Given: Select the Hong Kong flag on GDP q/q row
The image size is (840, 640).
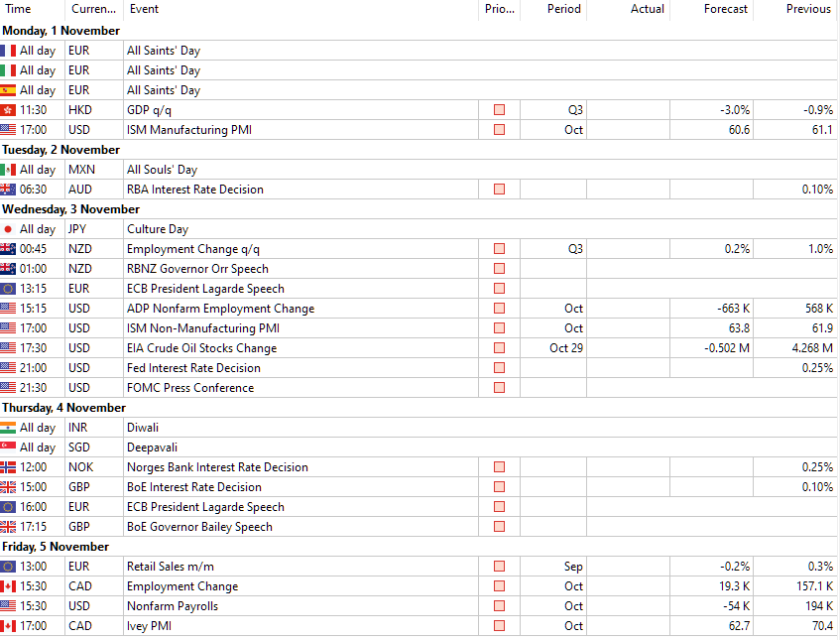Looking at the screenshot, I should 8,110.
